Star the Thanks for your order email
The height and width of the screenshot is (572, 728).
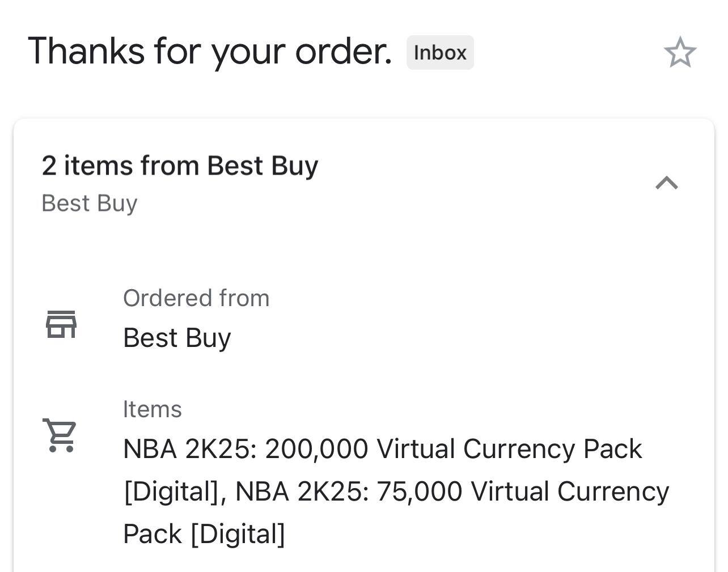(x=679, y=53)
